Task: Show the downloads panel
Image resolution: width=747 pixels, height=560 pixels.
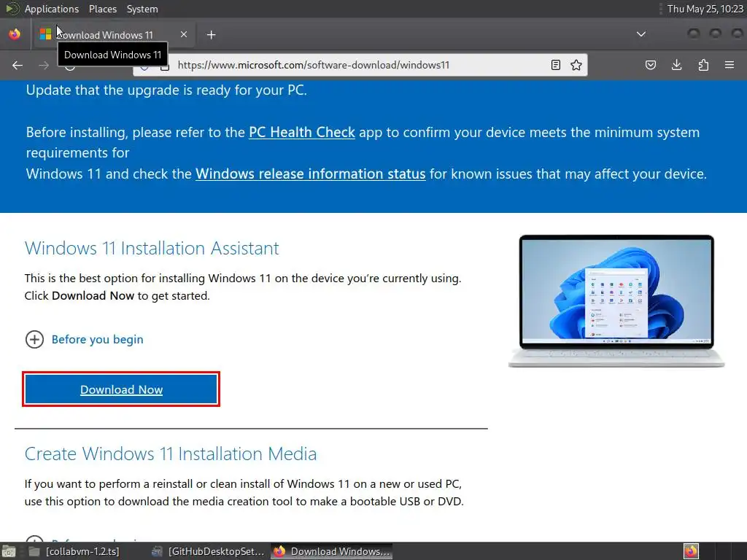Action: (x=676, y=65)
